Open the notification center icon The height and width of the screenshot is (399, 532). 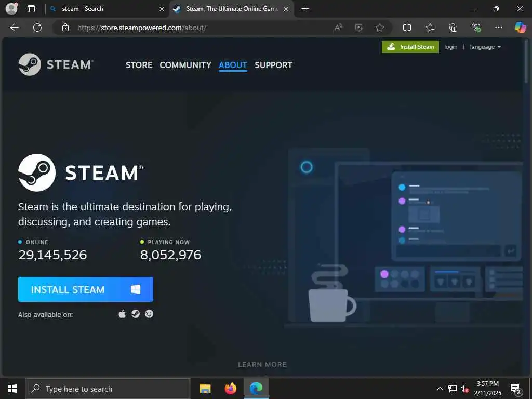click(516, 389)
